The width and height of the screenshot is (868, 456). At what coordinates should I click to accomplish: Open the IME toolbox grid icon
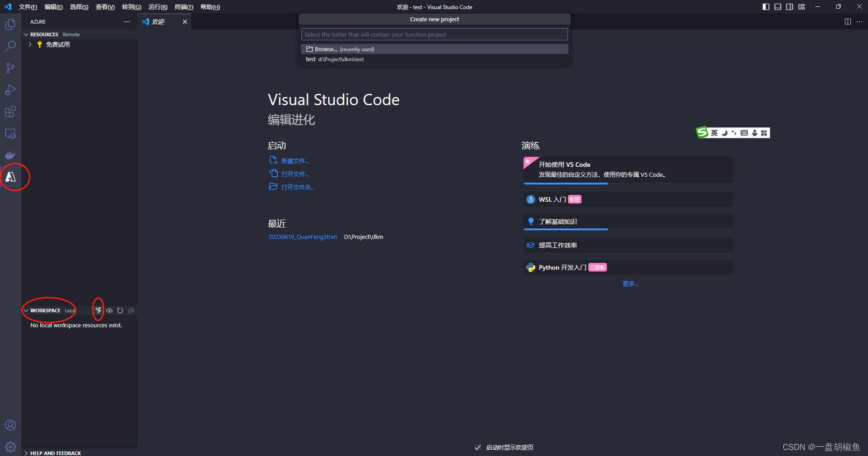tap(764, 133)
